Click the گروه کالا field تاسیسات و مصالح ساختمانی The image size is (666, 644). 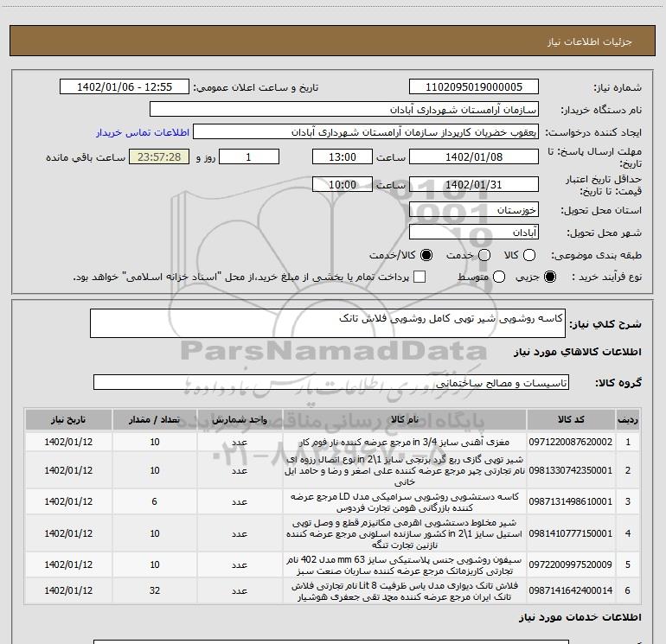tap(331, 382)
